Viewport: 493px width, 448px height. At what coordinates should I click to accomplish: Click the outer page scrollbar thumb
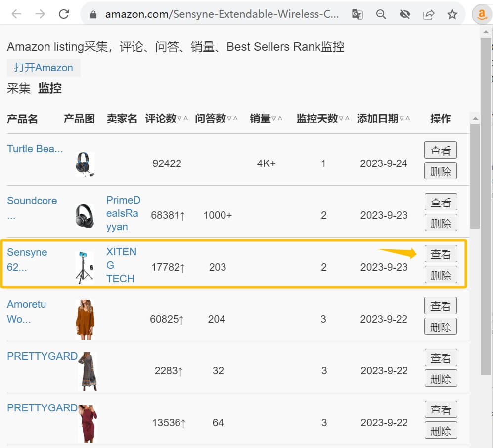(x=486, y=206)
